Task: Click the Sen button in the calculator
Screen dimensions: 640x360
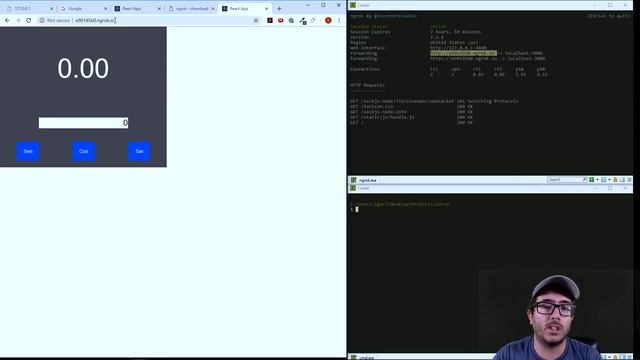Action: (28, 151)
